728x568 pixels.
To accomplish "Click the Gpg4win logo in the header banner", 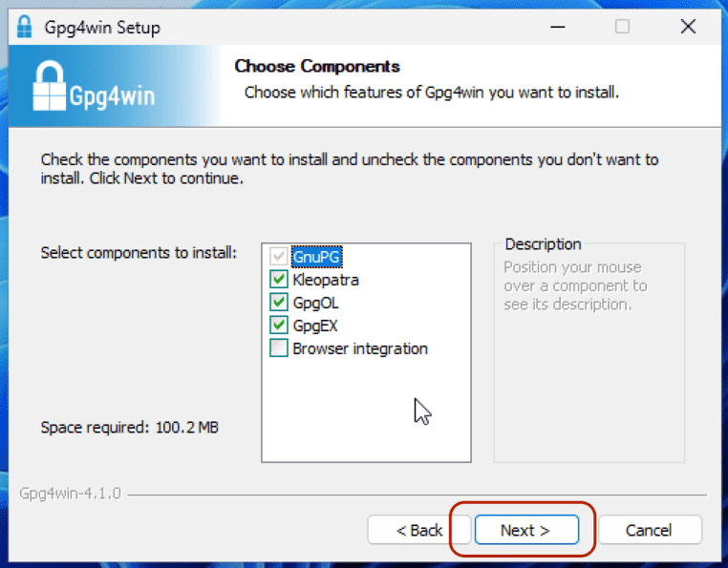I will [x=94, y=86].
